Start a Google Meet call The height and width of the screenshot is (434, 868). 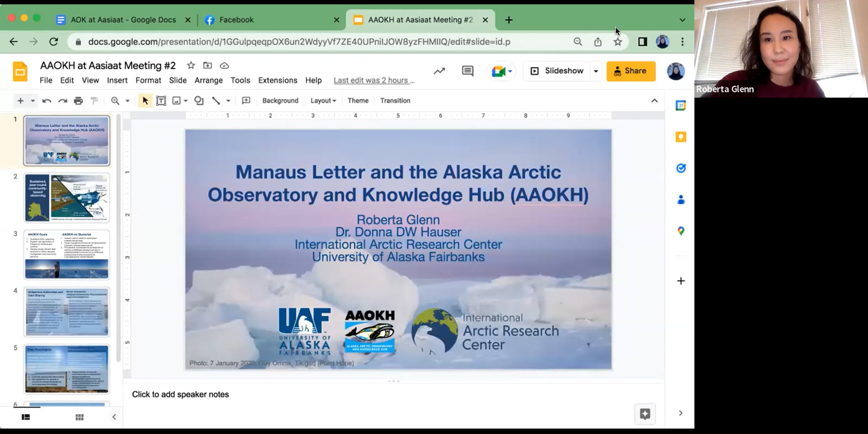tap(501, 71)
